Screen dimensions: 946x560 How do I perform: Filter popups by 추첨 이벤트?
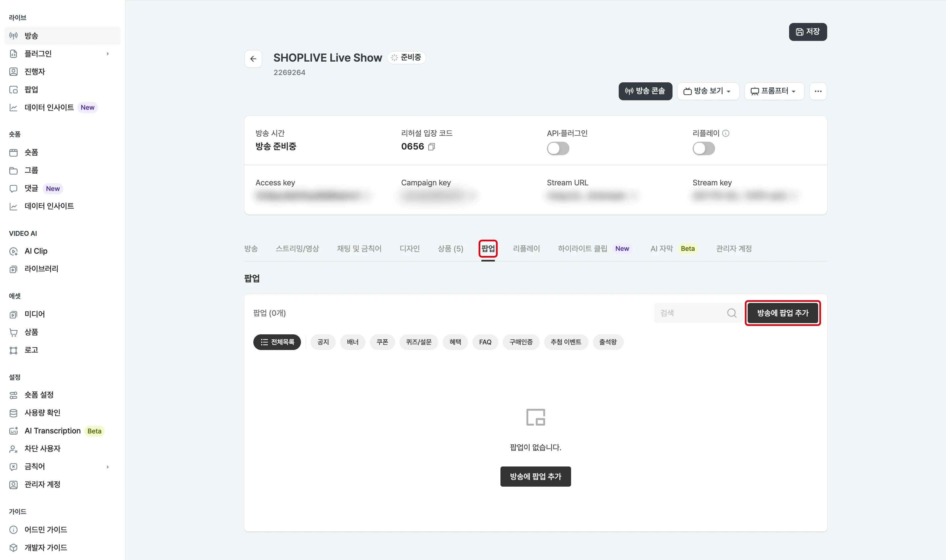(x=566, y=342)
